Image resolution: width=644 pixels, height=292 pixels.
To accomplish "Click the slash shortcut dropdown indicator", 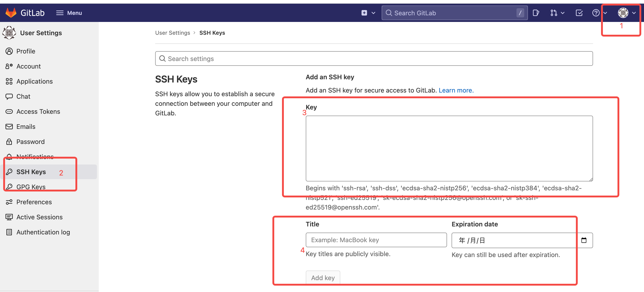I will 519,13.
